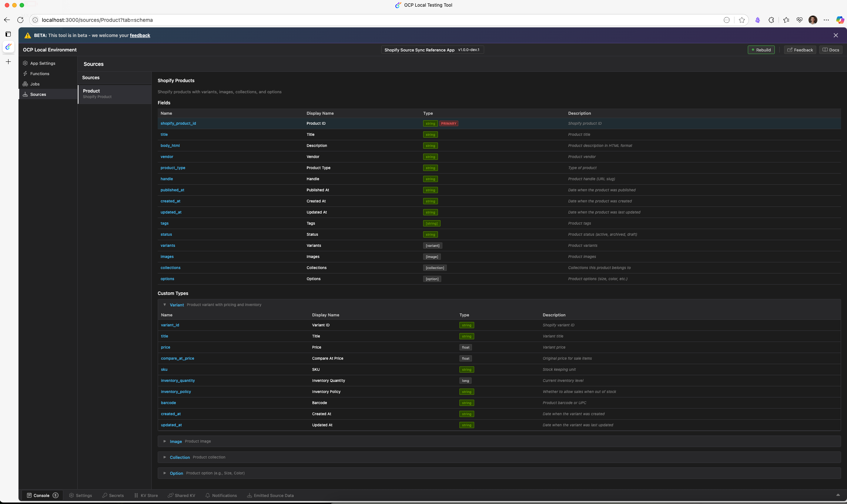This screenshot has height=504, width=847.
Task: Click the browser reload icon
Action: 20,20
